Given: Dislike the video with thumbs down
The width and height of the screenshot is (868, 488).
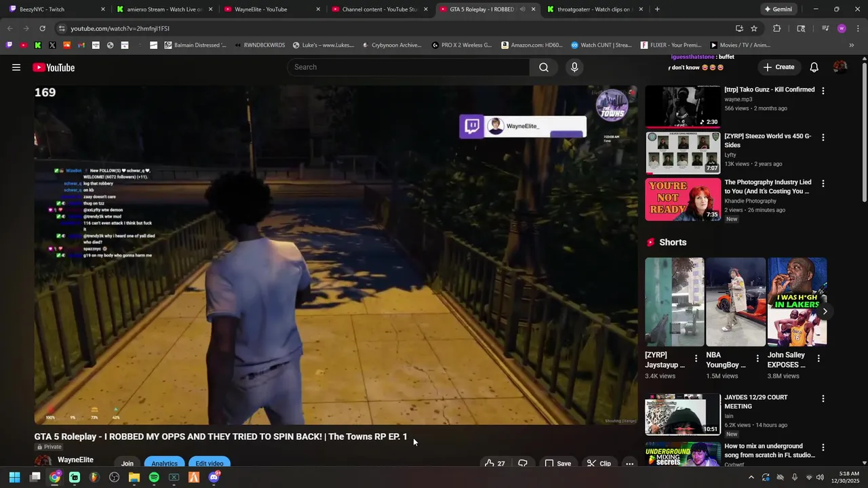Looking at the screenshot, I should click(x=523, y=464).
